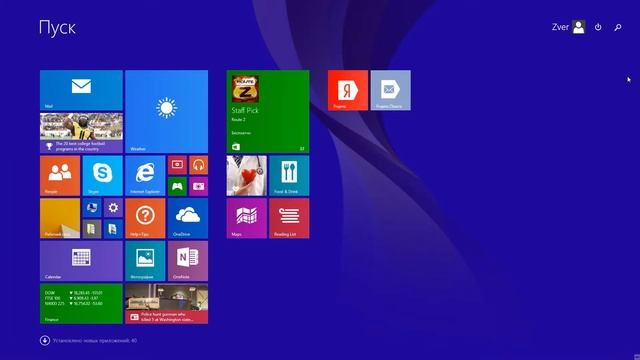The width and height of the screenshot is (640, 360).
Task: Open the Health & Fitness heart tile
Action: (247, 176)
